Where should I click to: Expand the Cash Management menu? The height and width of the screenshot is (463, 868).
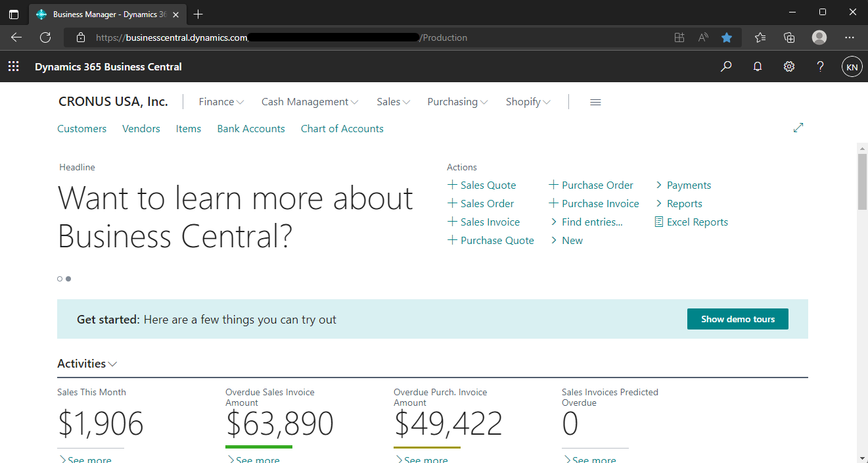tap(310, 102)
